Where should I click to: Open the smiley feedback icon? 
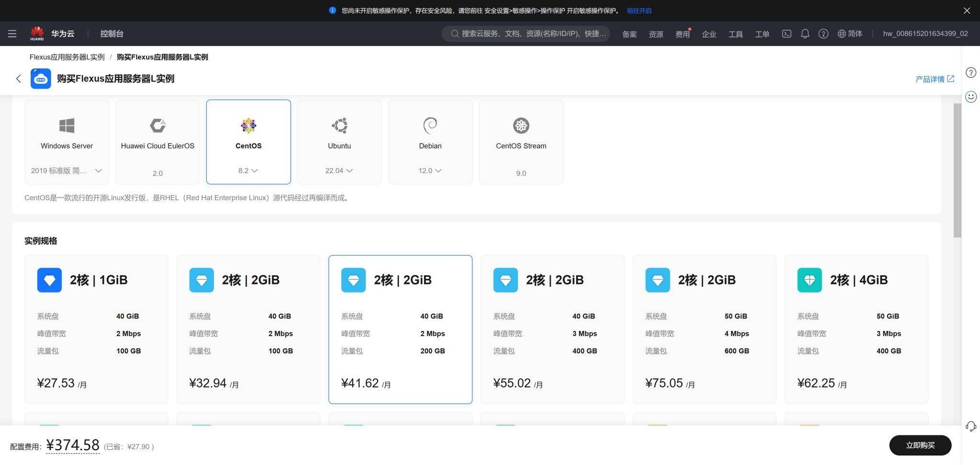[x=970, y=97]
